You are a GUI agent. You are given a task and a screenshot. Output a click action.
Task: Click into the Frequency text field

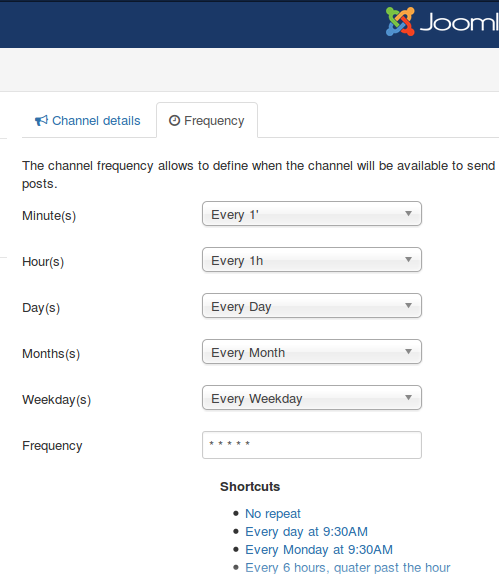312,445
